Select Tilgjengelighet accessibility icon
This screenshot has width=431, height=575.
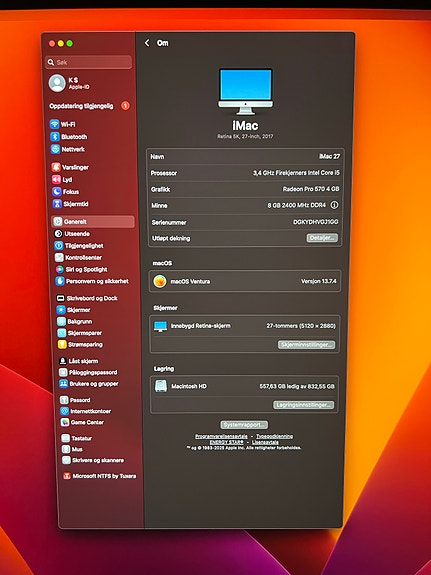[x=59, y=246]
